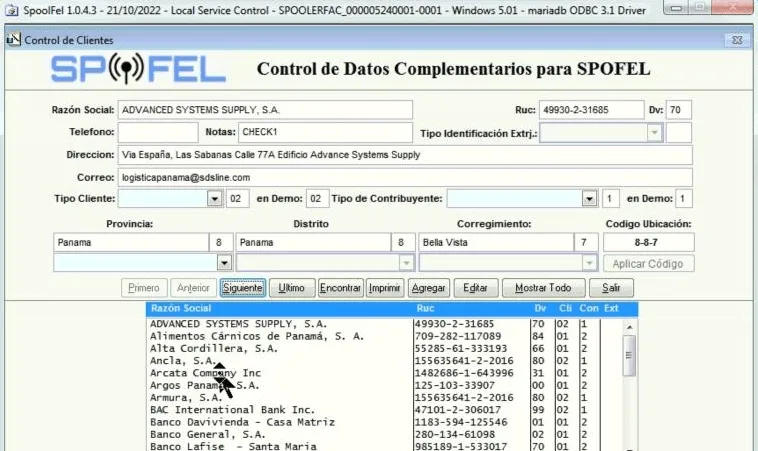
Task: Click the Imprimir button
Action: 385,288
